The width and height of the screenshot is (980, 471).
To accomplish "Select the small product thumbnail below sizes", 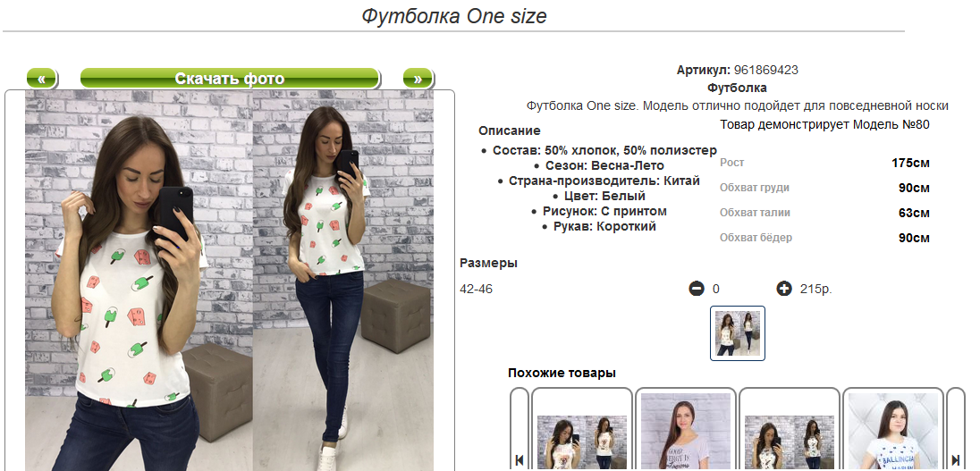I will 738,333.
